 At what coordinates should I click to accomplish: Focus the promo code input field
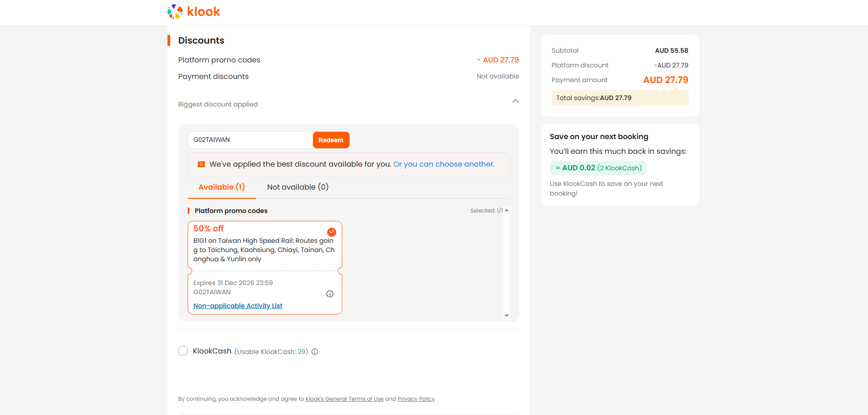point(250,140)
